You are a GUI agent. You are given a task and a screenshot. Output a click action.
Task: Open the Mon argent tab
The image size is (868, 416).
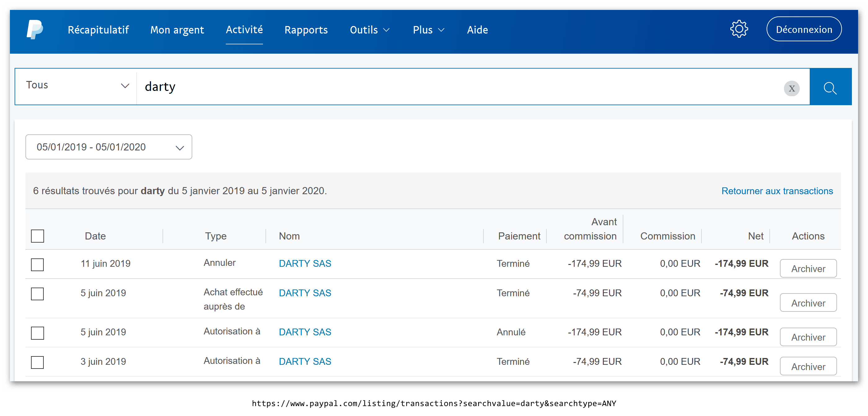177,30
